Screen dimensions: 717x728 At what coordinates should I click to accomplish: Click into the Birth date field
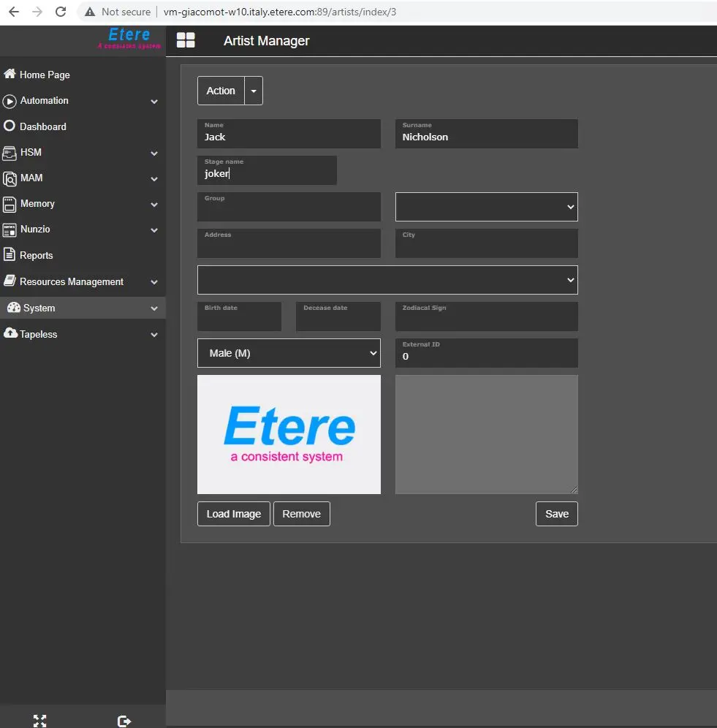click(x=239, y=318)
